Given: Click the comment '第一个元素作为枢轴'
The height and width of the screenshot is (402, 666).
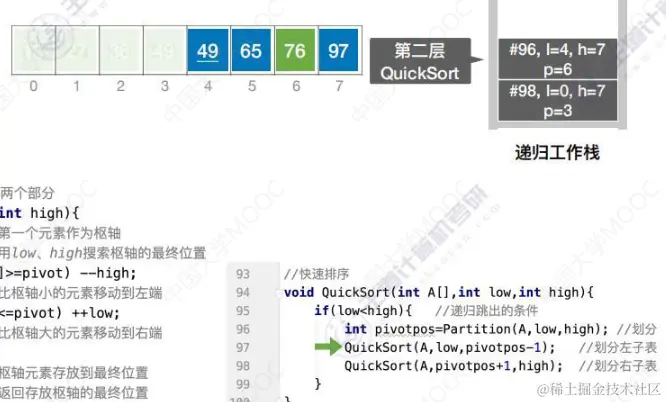Looking at the screenshot, I should [60, 233].
